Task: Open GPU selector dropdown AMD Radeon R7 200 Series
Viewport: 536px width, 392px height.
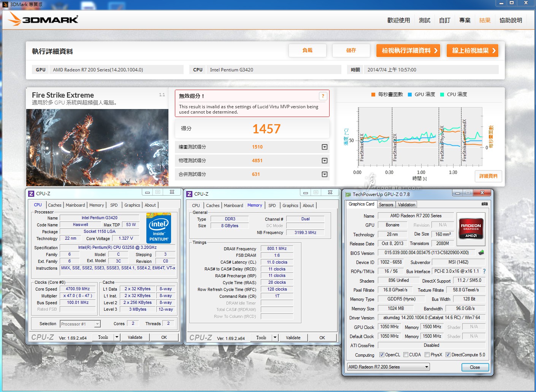Action: pyautogui.click(x=389, y=367)
